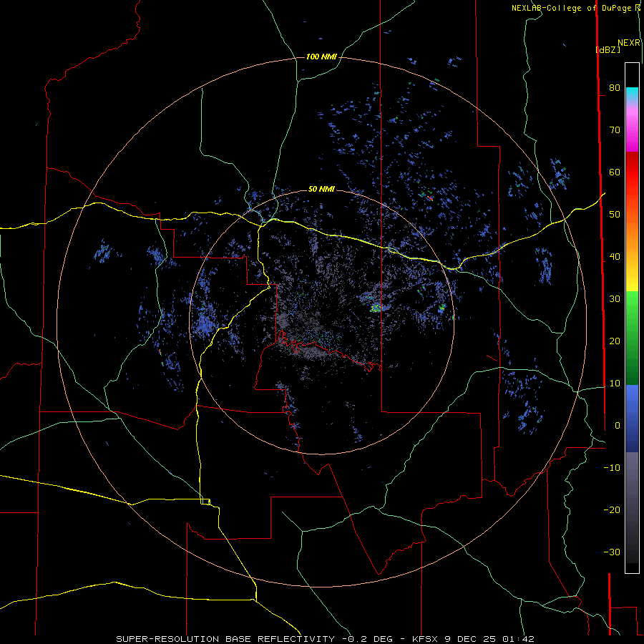This screenshot has width=644, height=644.
Task: Click the 50 NMI range ring label
Action: click(321, 190)
